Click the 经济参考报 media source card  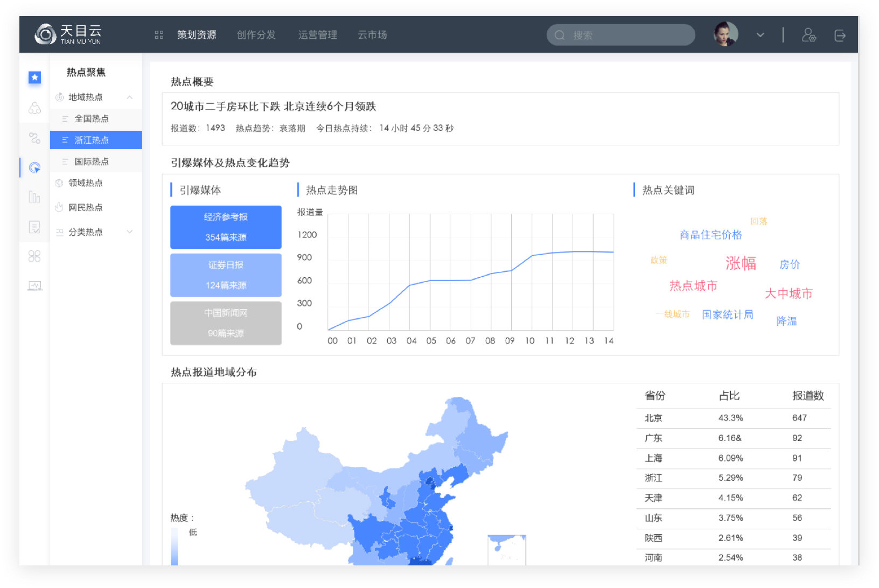pos(226,227)
